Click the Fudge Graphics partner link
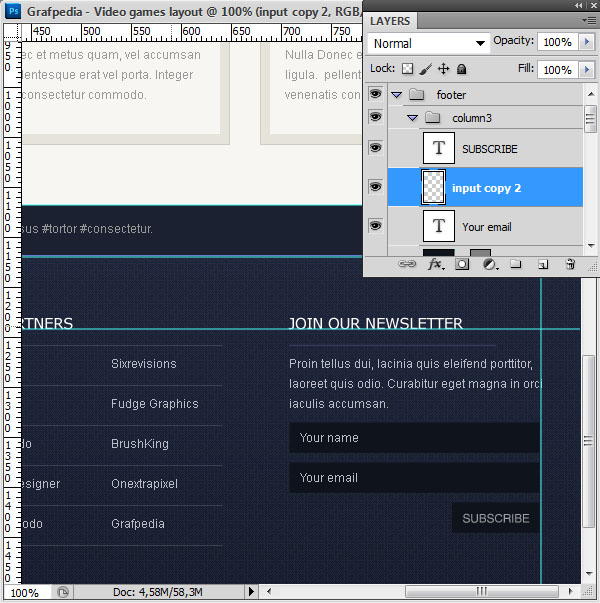600x603 pixels. point(155,403)
